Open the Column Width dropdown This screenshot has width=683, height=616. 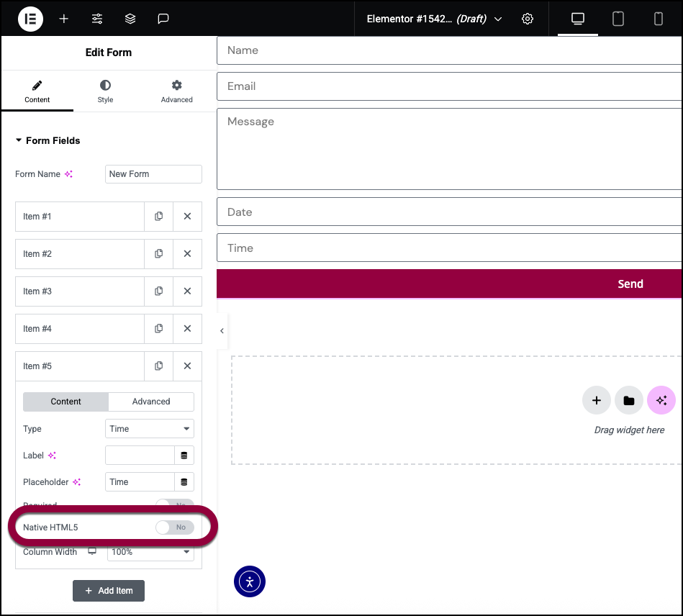tap(150, 552)
